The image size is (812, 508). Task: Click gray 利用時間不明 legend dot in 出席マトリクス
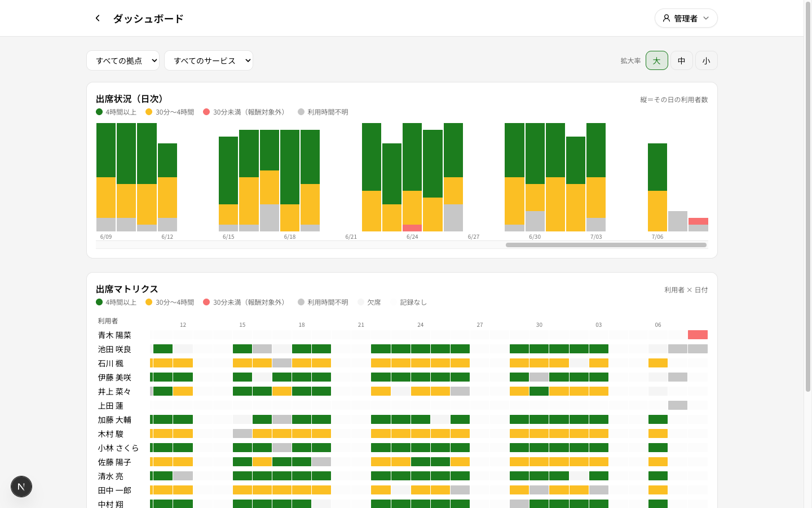coord(301,302)
